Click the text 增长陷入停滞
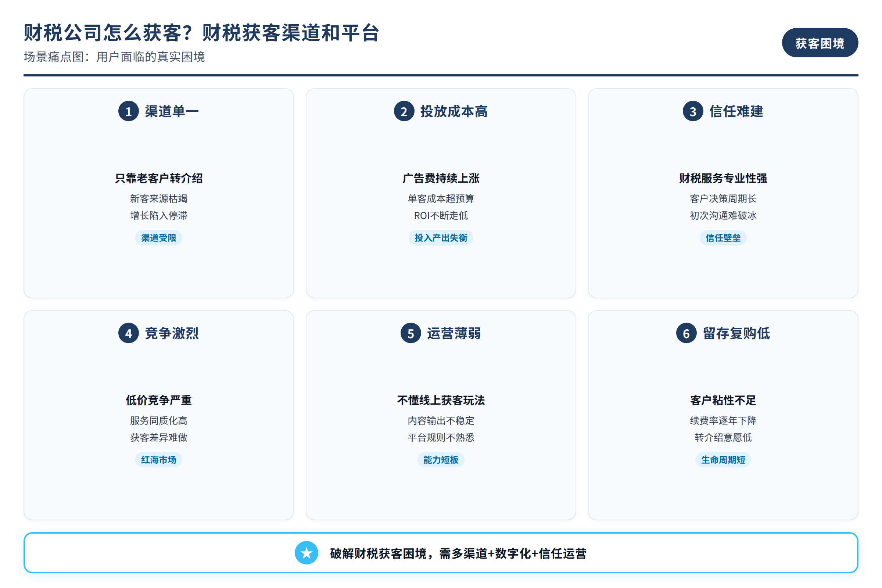882x588 pixels. click(x=159, y=215)
